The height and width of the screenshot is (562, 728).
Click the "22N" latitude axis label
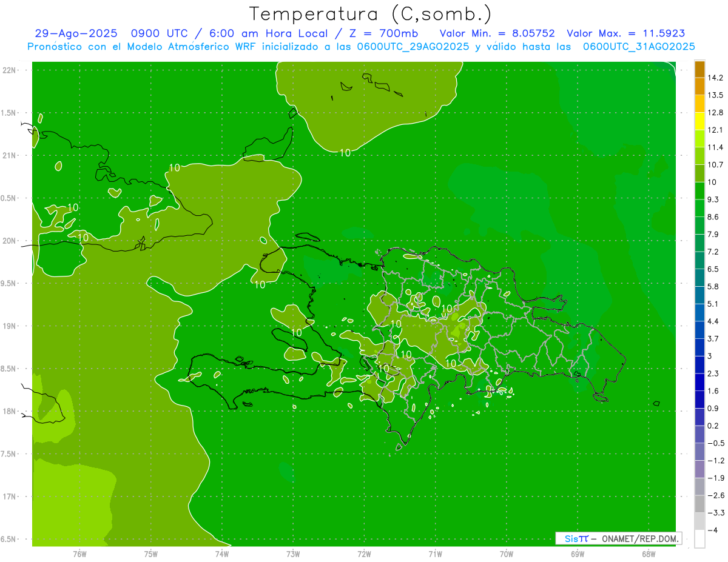pos(9,70)
